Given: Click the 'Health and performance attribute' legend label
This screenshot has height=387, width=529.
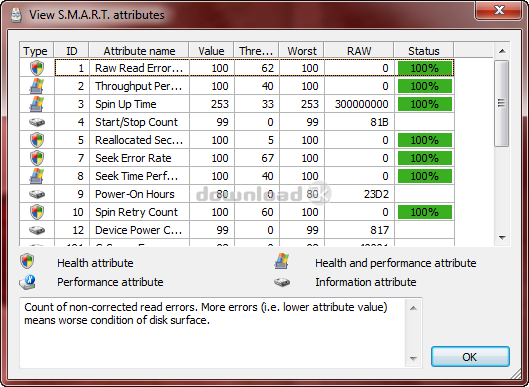Looking at the screenshot, I should click(x=396, y=263).
